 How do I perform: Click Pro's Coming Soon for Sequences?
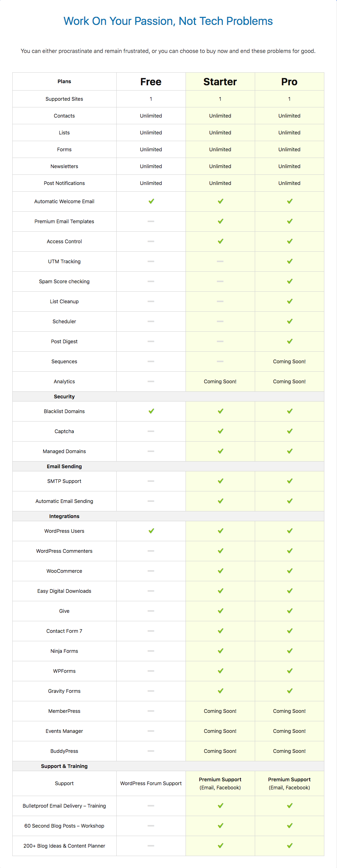pos(290,362)
